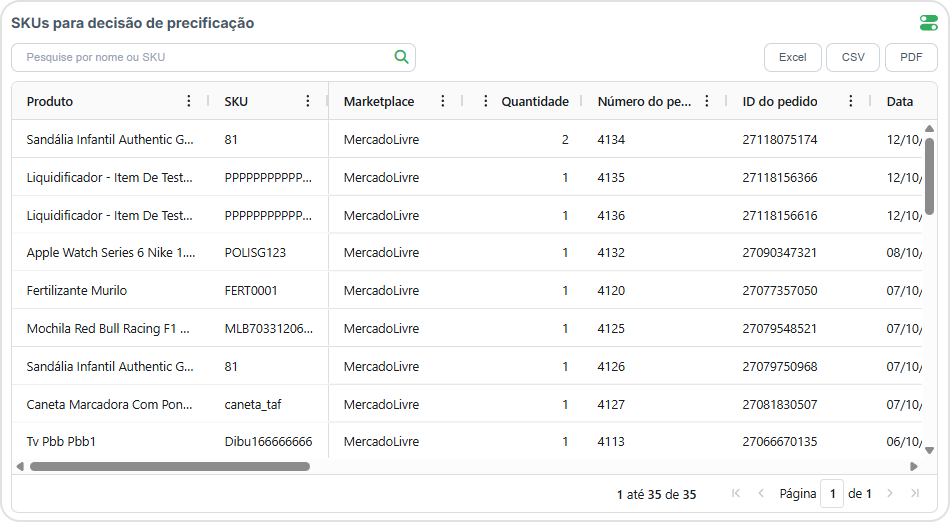This screenshot has height=522, width=950.
Task: Sort by the Produto column header
Action: (x=50, y=101)
